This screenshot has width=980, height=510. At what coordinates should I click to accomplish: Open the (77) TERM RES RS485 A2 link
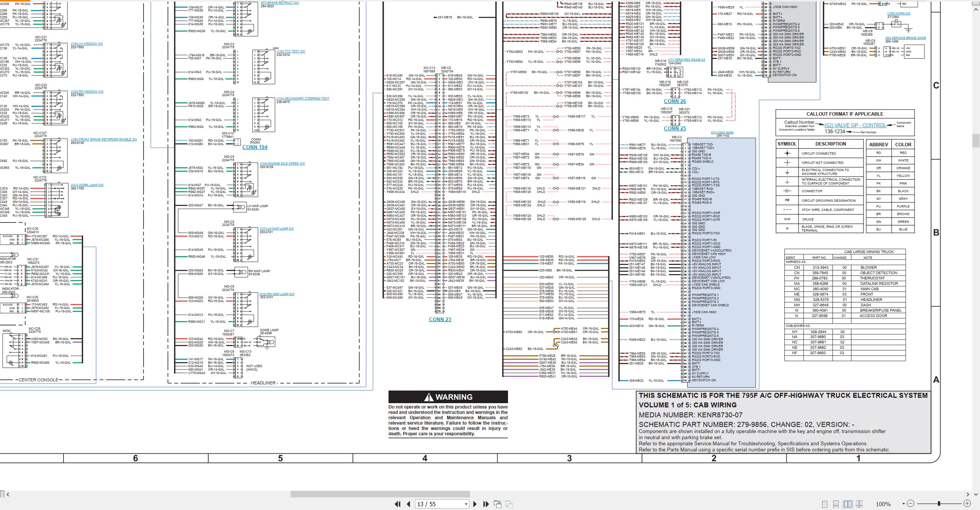tap(686, 60)
